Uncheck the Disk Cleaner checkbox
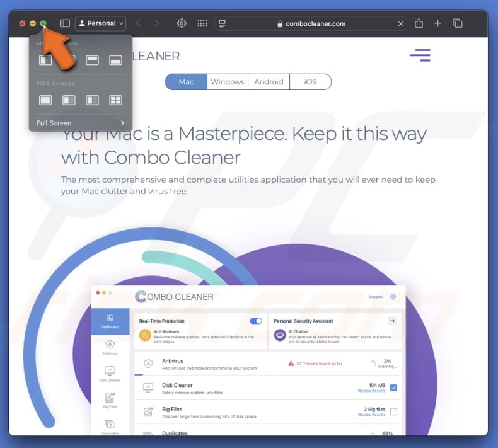The height and width of the screenshot is (448, 498). (x=393, y=388)
